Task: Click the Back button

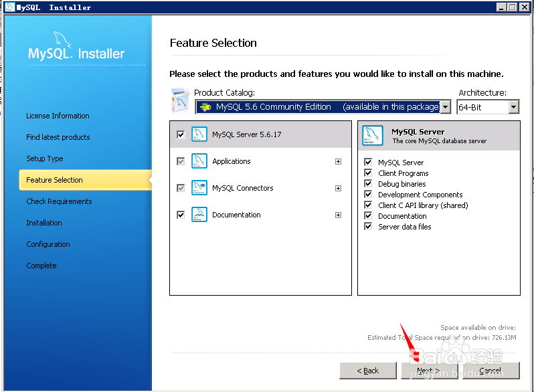Action: point(368,371)
